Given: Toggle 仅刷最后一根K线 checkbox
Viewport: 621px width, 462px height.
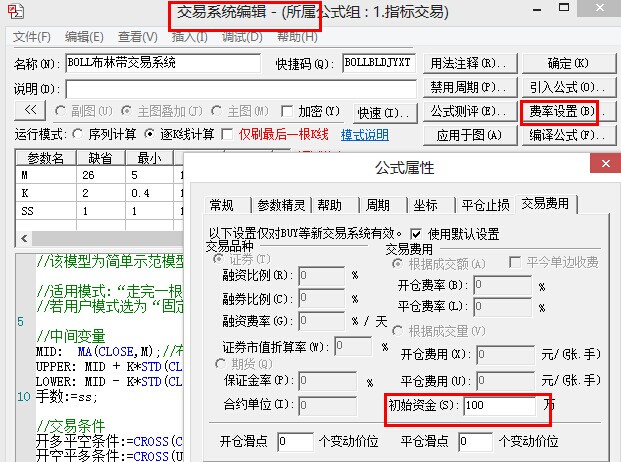Looking at the screenshot, I should (228, 135).
